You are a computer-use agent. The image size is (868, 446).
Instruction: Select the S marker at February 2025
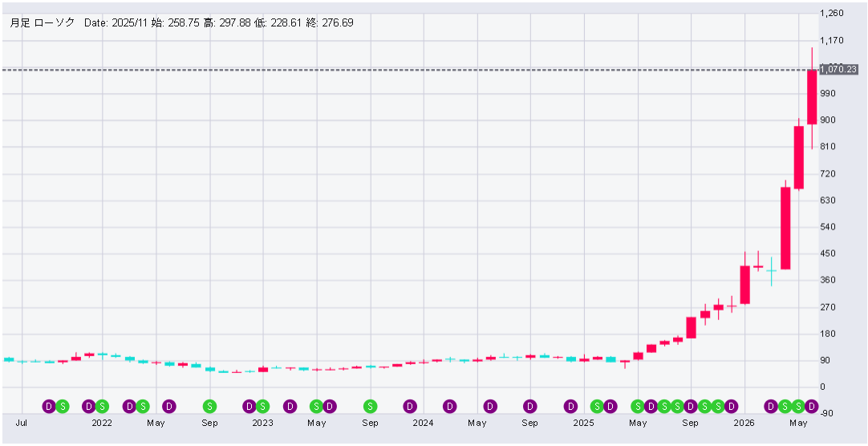coord(598,407)
